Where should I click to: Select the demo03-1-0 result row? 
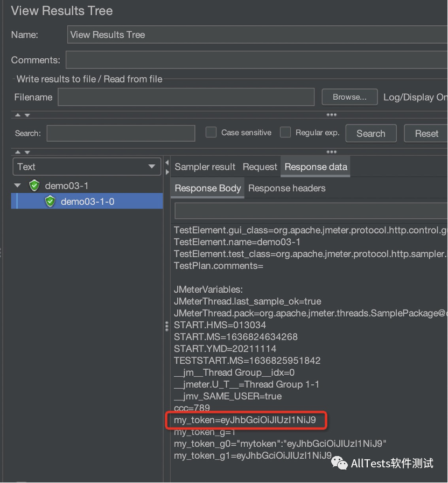(87, 201)
